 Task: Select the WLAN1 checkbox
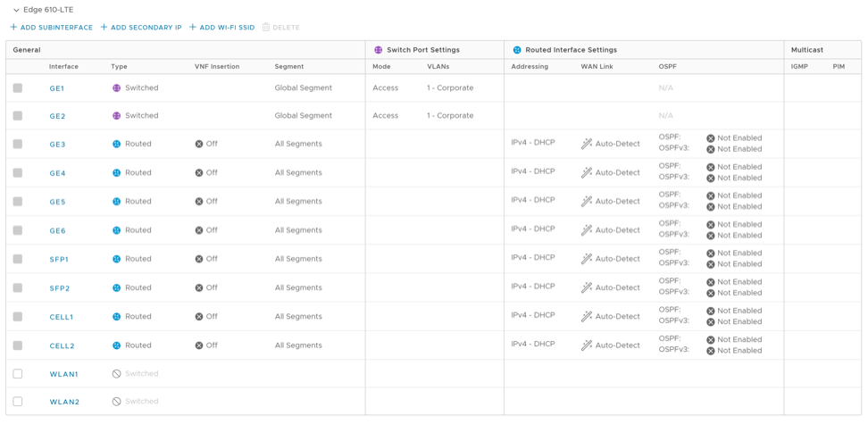[x=18, y=374]
